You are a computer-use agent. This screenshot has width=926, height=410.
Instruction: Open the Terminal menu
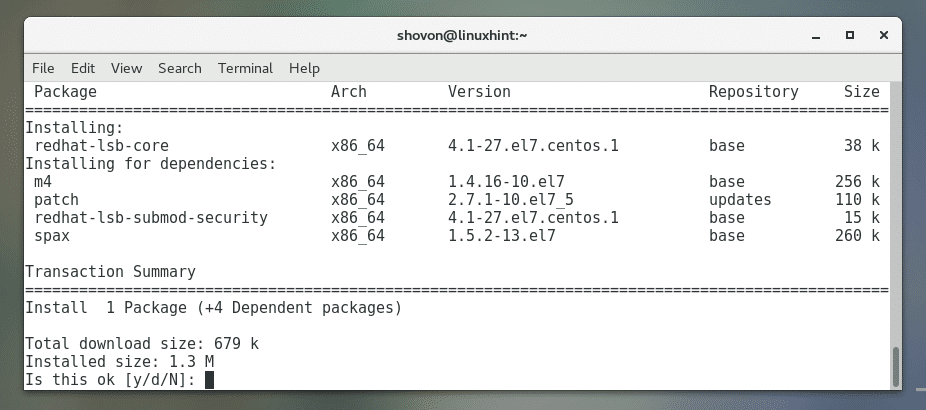pos(245,68)
